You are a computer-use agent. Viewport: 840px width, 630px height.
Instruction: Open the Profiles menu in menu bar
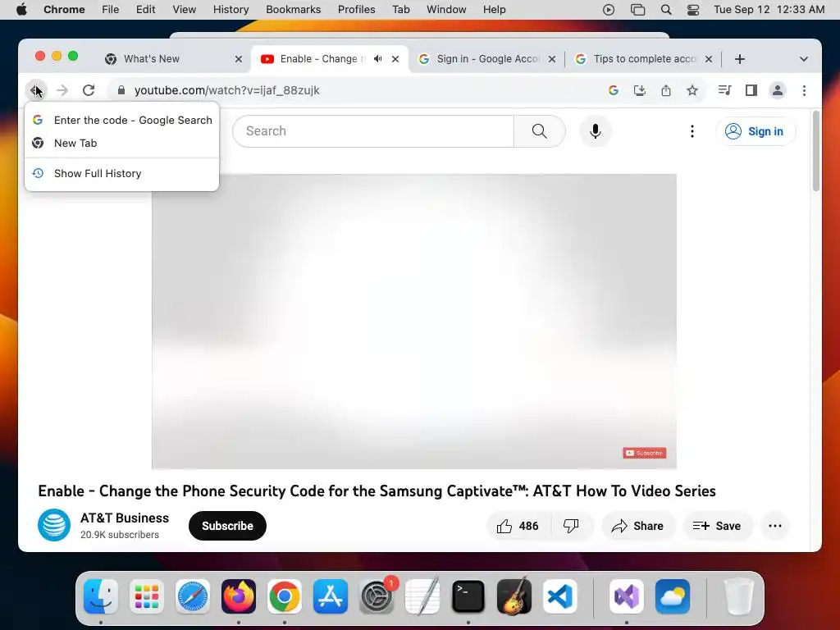coord(356,10)
